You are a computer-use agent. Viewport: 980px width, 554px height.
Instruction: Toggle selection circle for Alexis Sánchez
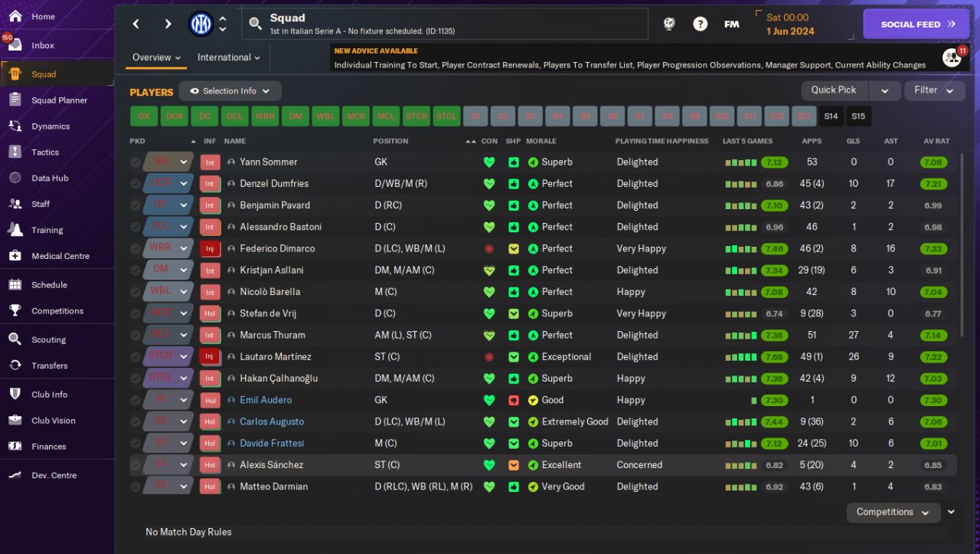(136, 465)
